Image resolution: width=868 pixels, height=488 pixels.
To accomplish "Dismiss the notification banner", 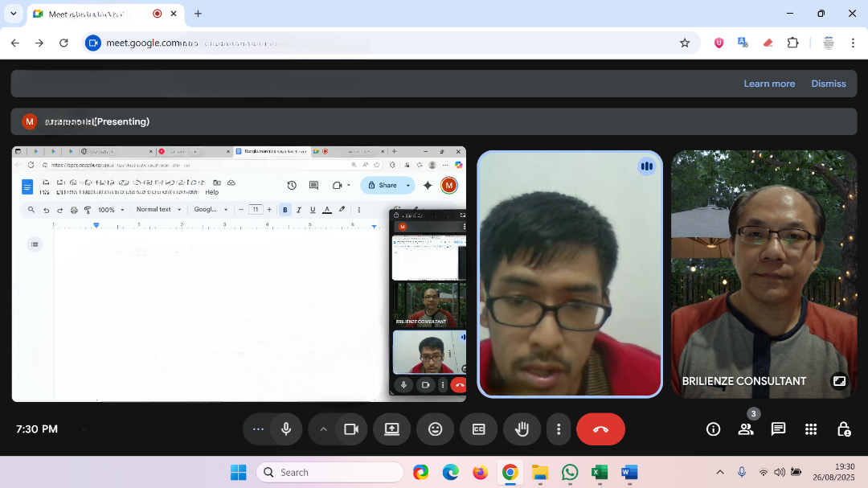I will pos(828,84).
